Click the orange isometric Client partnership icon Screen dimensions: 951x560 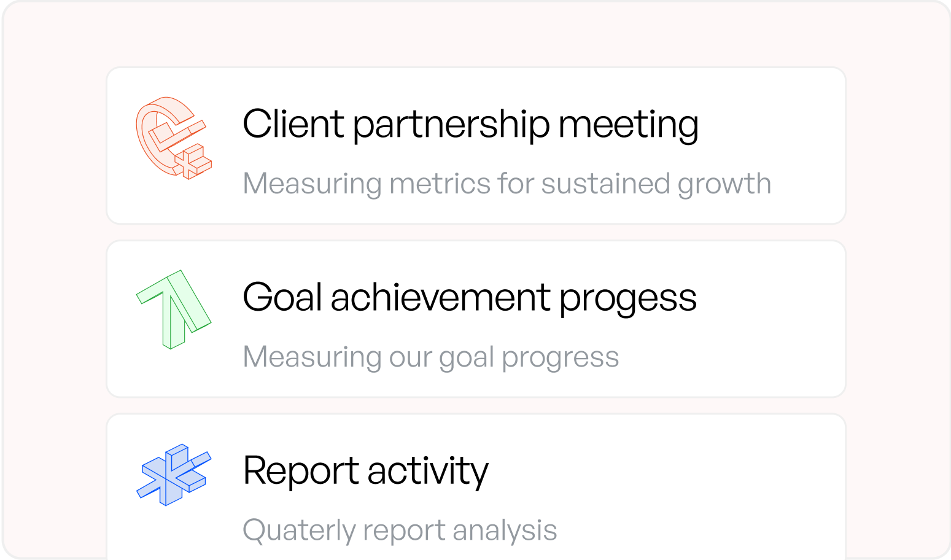[x=174, y=138]
